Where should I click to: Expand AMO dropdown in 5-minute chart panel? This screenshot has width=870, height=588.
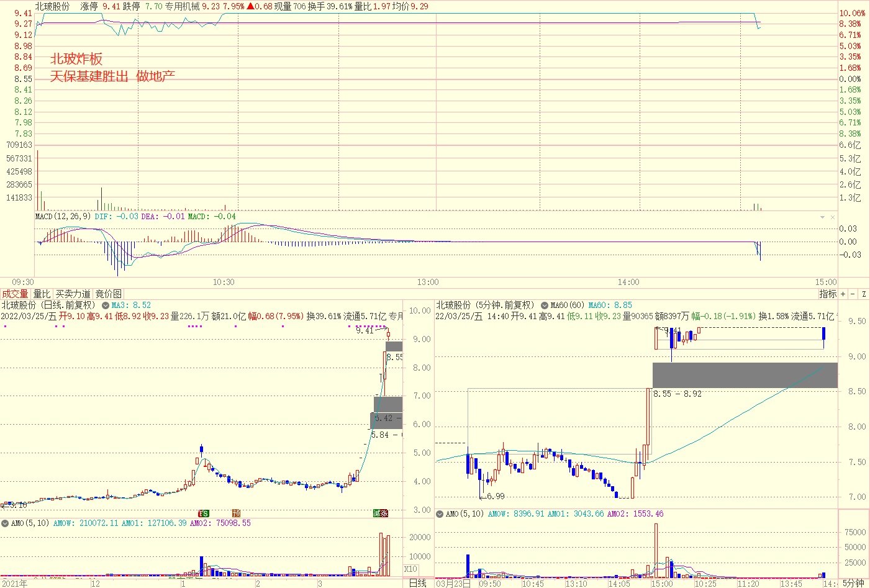coord(440,514)
